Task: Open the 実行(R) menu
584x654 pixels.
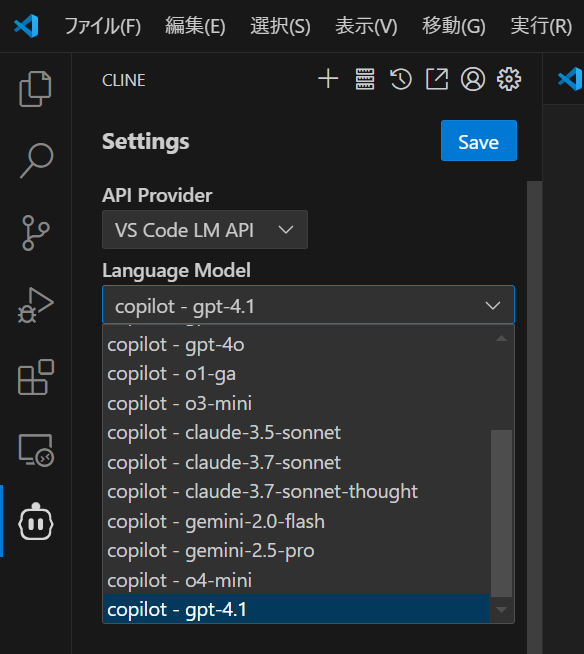Action: point(541,26)
